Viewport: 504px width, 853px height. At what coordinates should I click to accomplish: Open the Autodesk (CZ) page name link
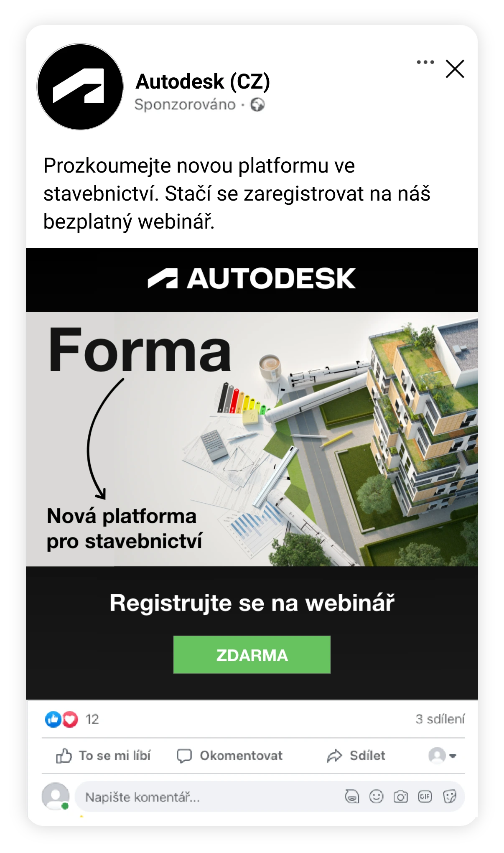coord(203,81)
